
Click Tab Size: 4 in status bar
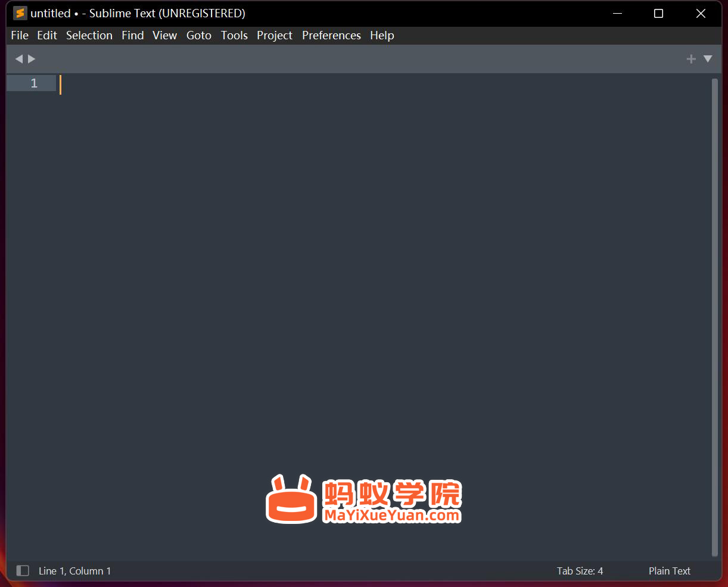(580, 571)
